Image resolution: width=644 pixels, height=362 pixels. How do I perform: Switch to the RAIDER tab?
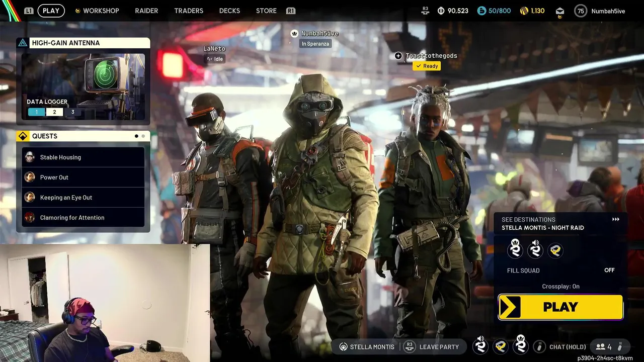(x=146, y=11)
